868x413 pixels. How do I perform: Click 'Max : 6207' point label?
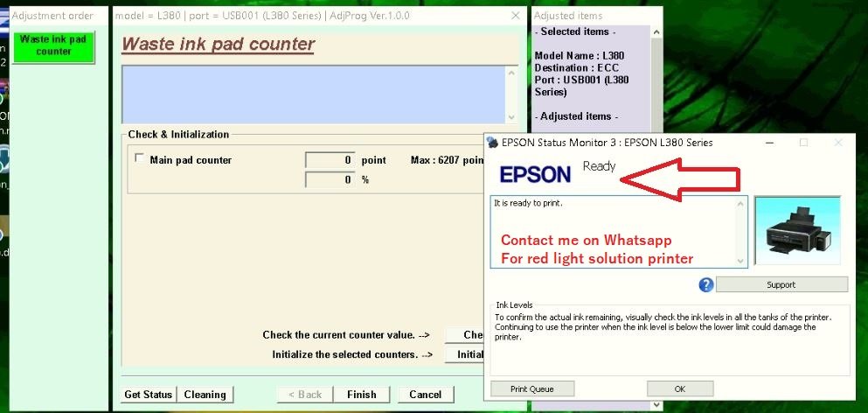point(448,160)
